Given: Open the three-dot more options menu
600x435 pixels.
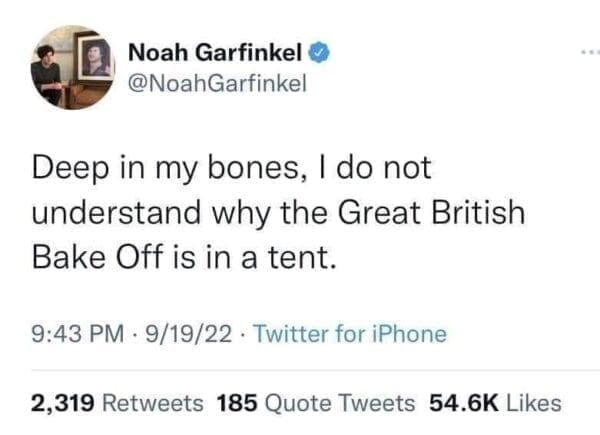Looking at the screenshot, I should click(581, 49).
